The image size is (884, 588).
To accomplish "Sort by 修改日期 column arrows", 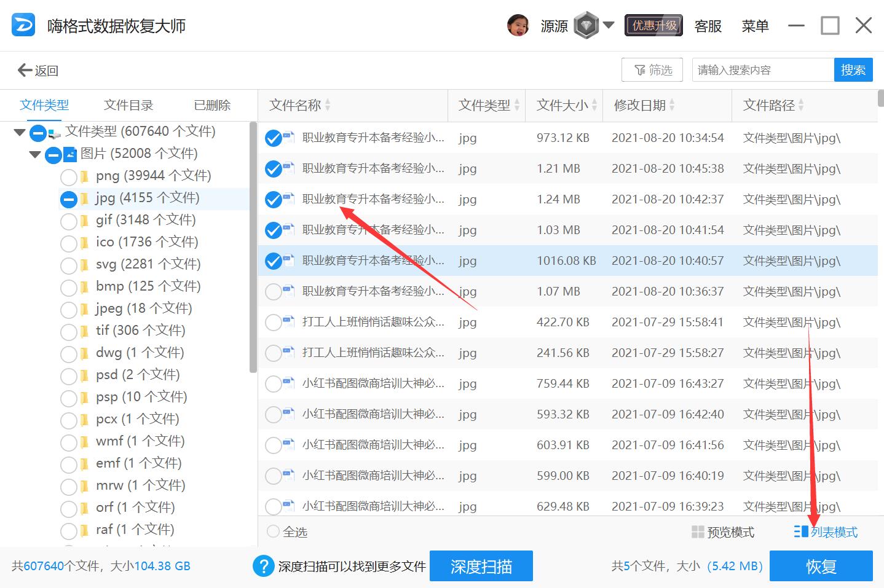I will (x=672, y=105).
